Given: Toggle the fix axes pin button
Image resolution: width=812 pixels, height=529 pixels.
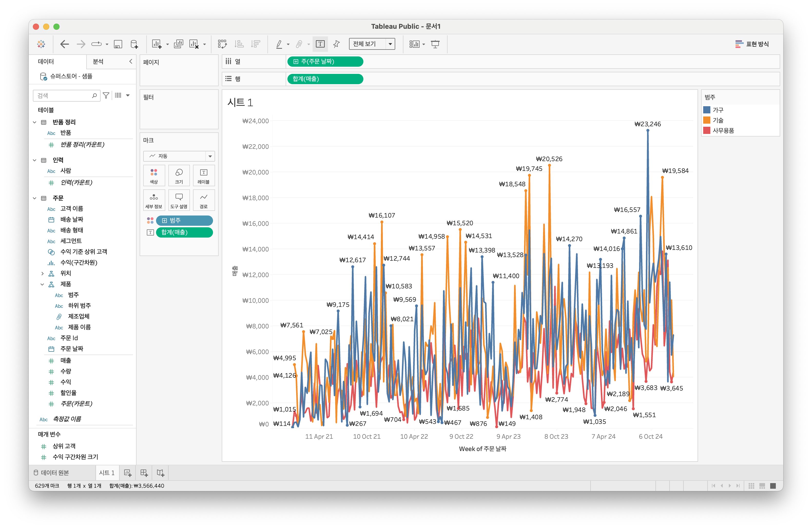Looking at the screenshot, I should coord(336,44).
